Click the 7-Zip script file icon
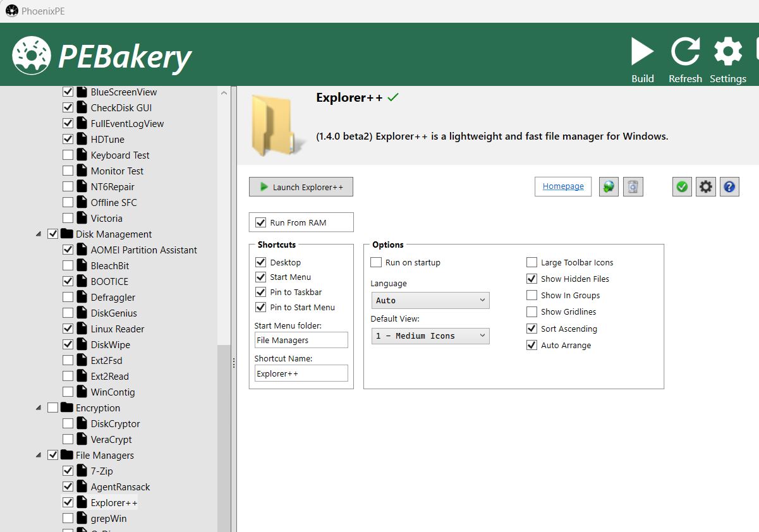Image resolution: width=759 pixels, height=532 pixels. point(82,471)
